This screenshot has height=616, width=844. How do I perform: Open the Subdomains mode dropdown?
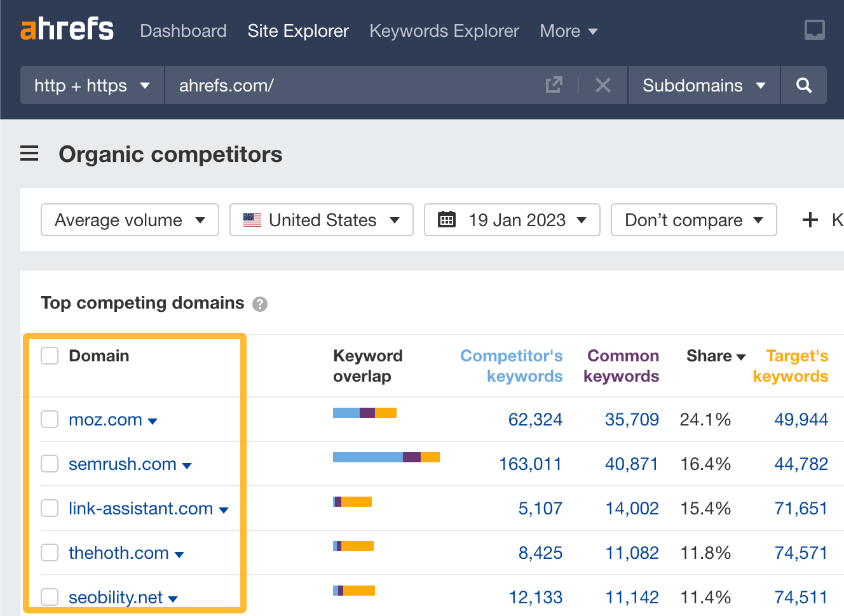click(x=703, y=84)
